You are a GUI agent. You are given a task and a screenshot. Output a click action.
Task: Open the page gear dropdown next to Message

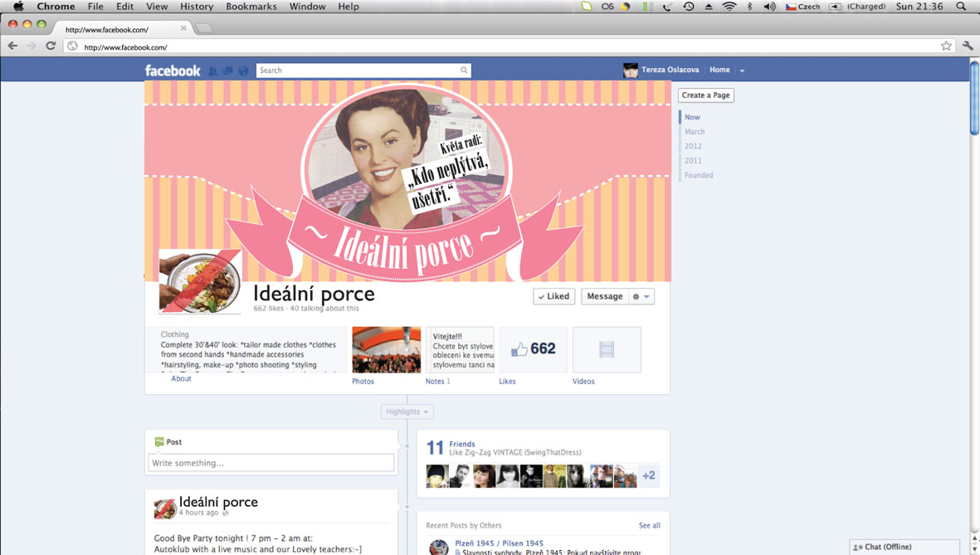pyautogui.click(x=641, y=296)
